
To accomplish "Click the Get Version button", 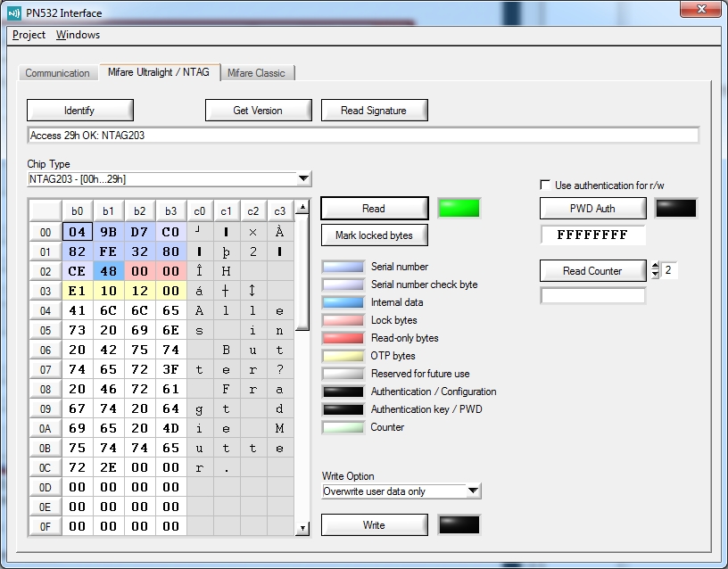I will (x=258, y=110).
